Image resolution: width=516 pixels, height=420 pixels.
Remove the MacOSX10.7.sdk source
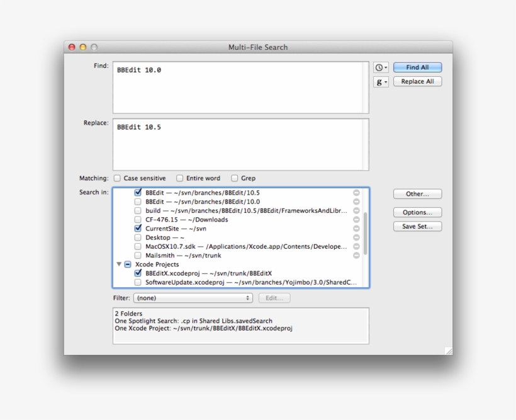(356, 246)
